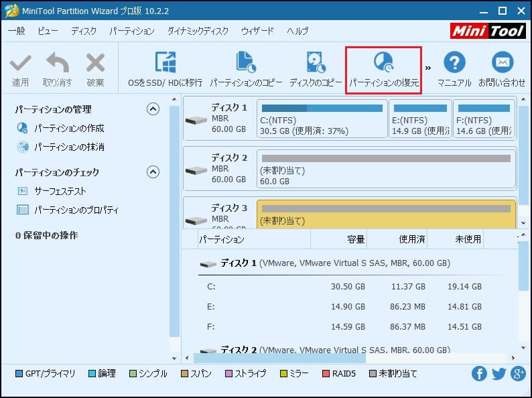
Task: Click the partition list scroll up arrow
Action: click(523, 235)
